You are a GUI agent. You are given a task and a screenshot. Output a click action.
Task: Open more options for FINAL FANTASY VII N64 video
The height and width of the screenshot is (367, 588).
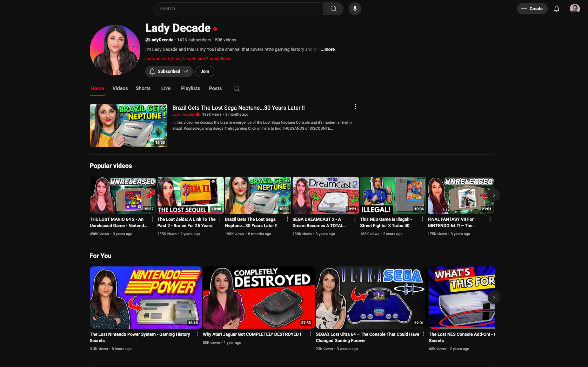coord(490,219)
